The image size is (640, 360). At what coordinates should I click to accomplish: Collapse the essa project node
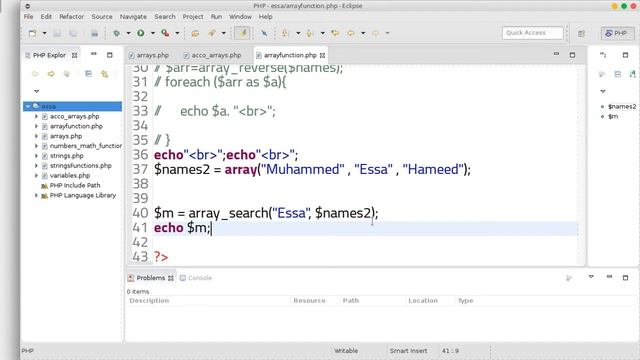click(x=28, y=107)
